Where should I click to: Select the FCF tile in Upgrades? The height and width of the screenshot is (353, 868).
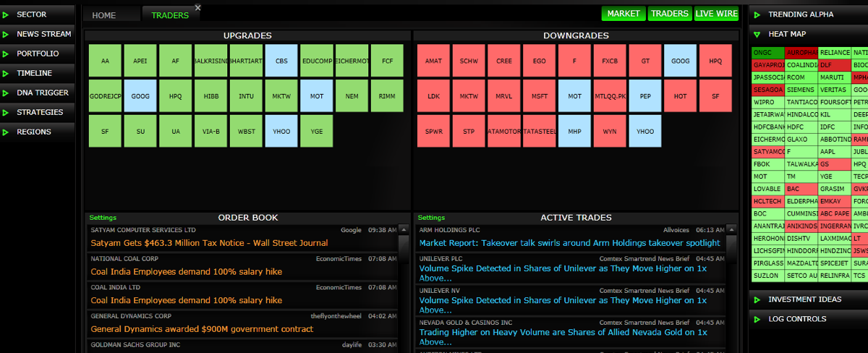(387, 61)
